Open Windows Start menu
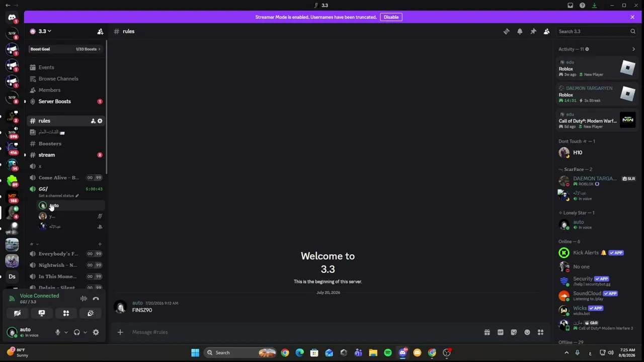This screenshot has width=644, height=362. [x=195, y=352]
